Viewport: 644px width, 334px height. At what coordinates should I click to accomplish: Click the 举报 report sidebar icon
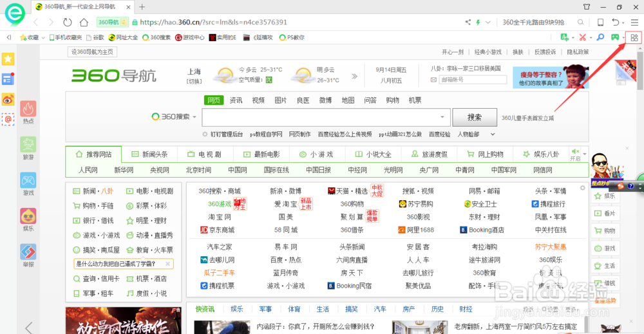tap(28, 252)
